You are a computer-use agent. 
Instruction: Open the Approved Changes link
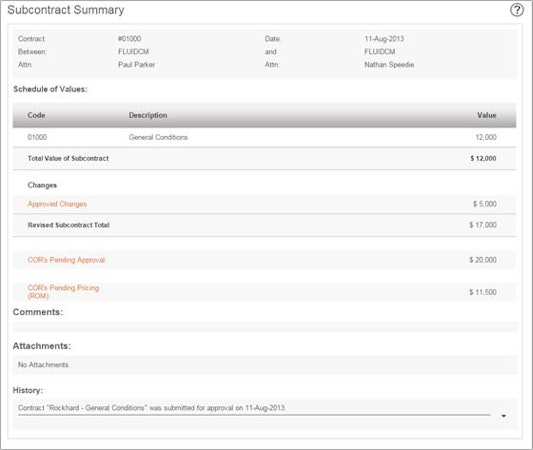click(x=57, y=204)
